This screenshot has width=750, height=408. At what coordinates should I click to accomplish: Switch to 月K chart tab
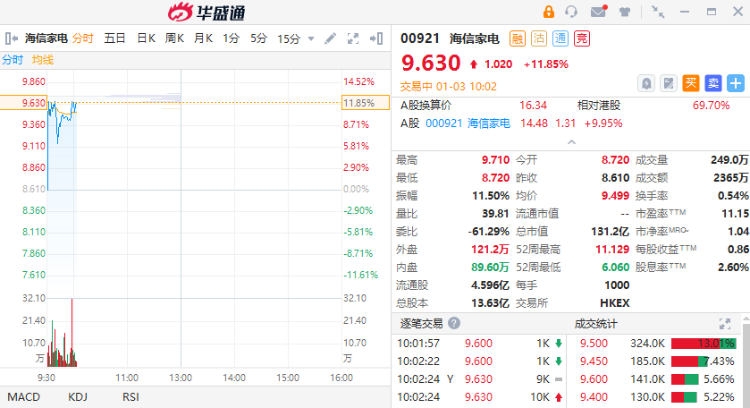(x=203, y=38)
